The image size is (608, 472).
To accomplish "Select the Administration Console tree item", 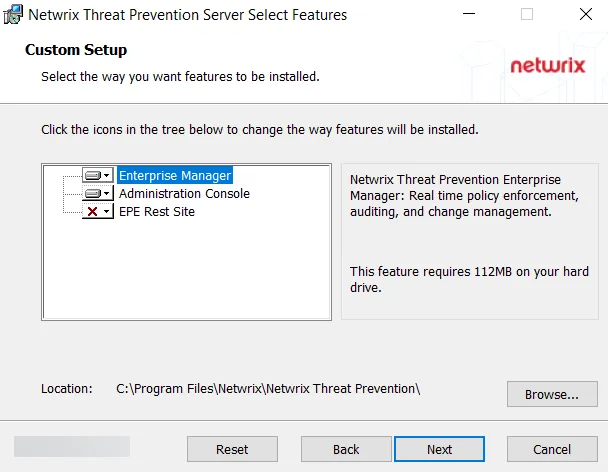I will coord(184,193).
